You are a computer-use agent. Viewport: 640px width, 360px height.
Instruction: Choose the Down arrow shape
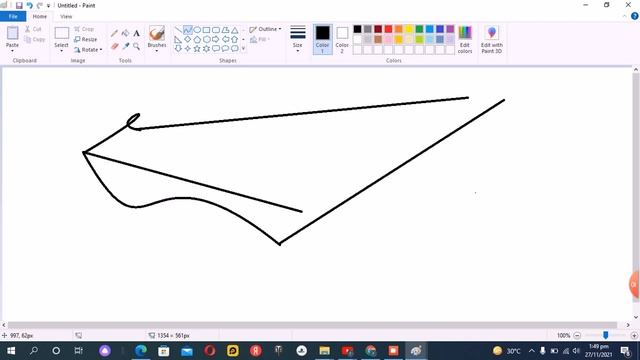point(178,49)
